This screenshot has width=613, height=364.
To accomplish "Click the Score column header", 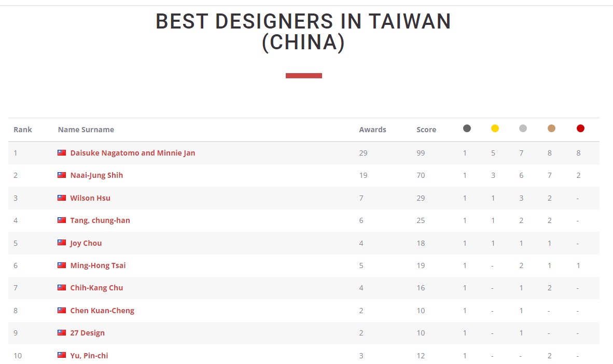I will point(426,130).
